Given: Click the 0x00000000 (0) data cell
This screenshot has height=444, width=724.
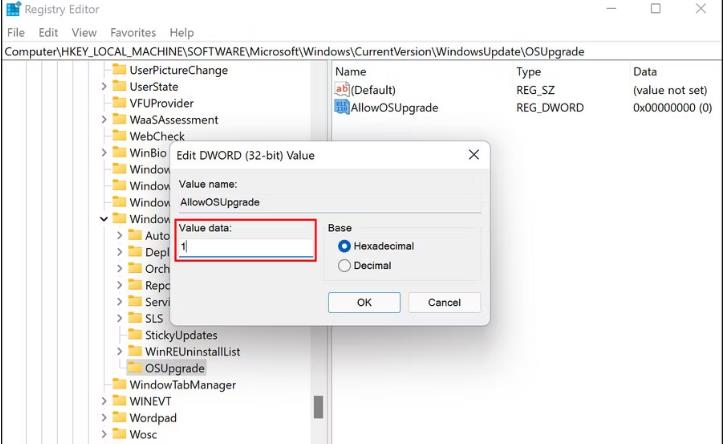Looking at the screenshot, I should (672, 108).
